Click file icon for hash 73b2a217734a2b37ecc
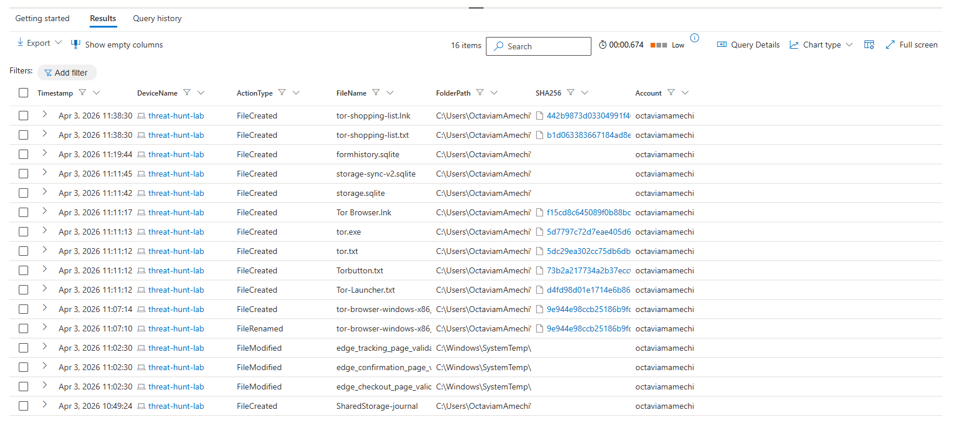The width and height of the screenshot is (980, 427). 540,270
